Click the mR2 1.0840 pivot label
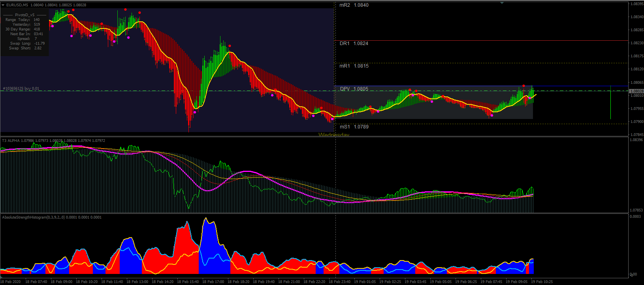 354,5
